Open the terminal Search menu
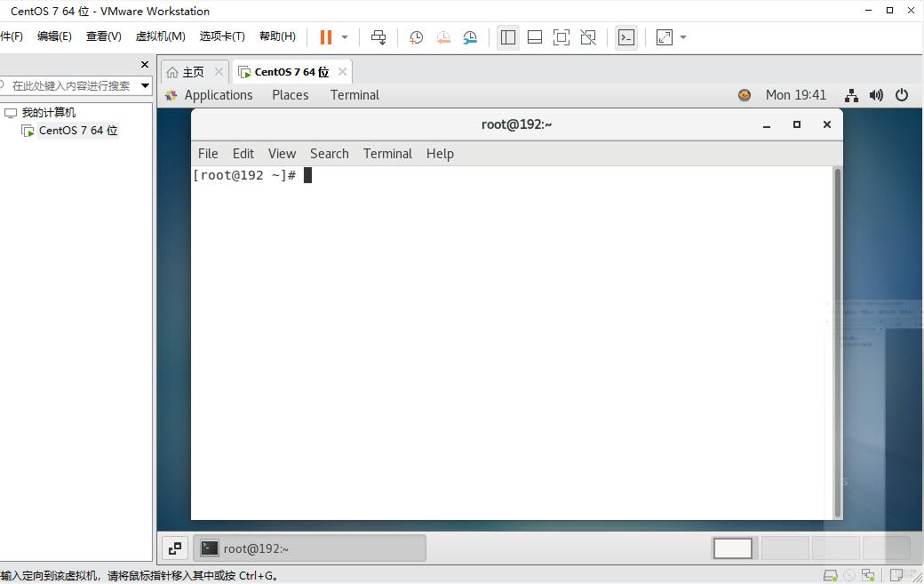 [330, 154]
